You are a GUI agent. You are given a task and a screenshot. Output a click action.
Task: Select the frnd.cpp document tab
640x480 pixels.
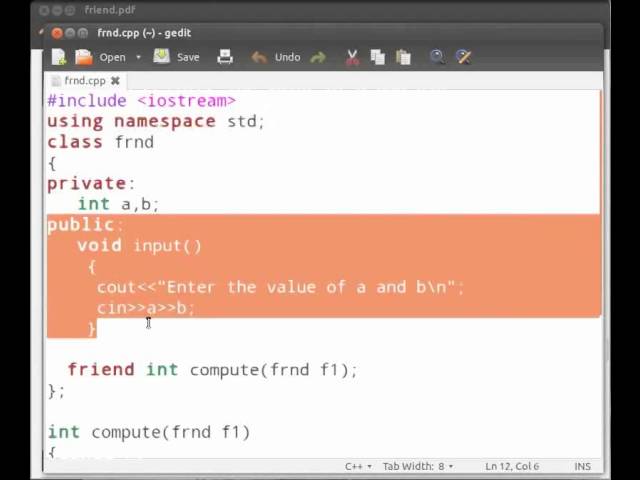(82, 81)
